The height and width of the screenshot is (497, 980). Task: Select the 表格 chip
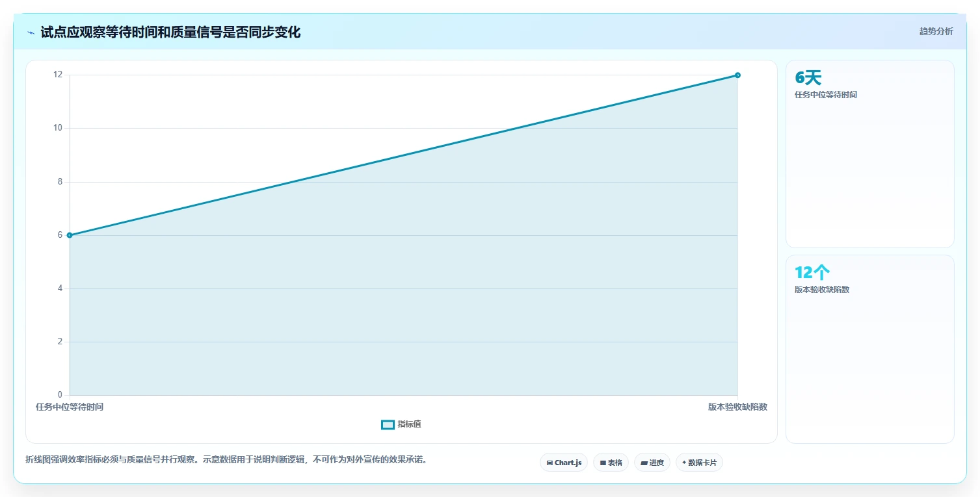click(611, 463)
